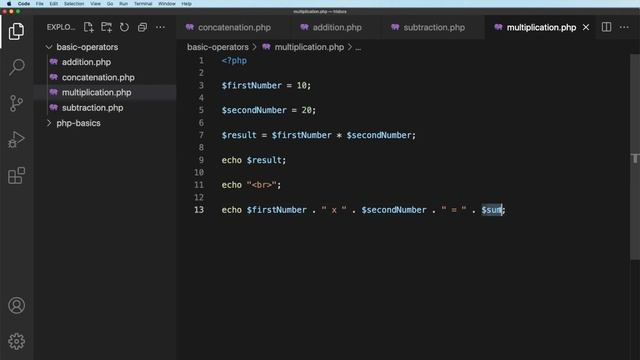Click the value 20 on line 5
The image size is (640, 360).
307,110
